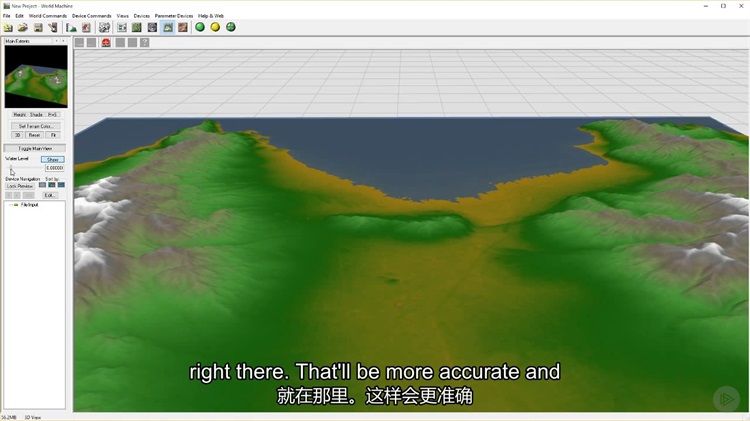This screenshot has height=421, width=750.
Task: Open the dark Explorer View icon
Action: (x=152, y=27)
